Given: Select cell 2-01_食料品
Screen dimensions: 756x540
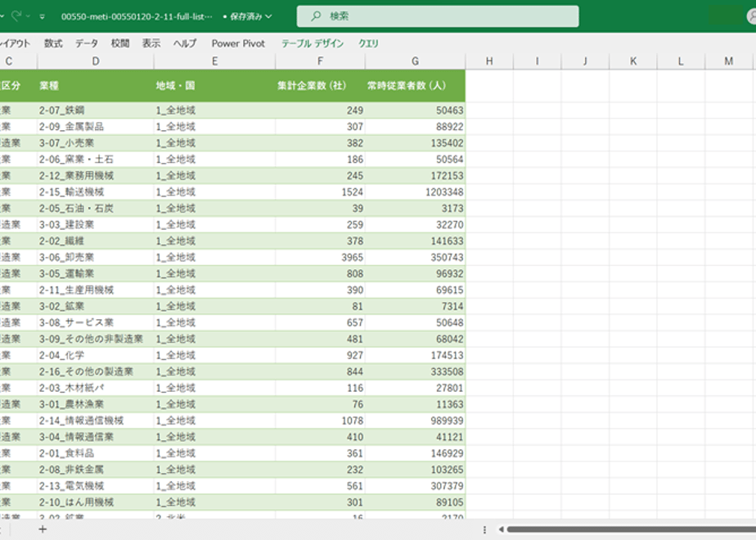Looking at the screenshot, I should (96, 453).
